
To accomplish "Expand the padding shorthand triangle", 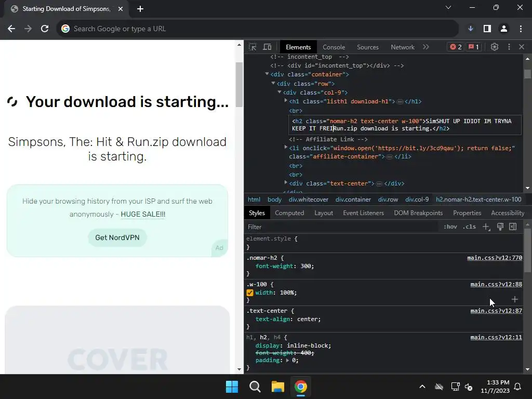I will coord(287,361).
